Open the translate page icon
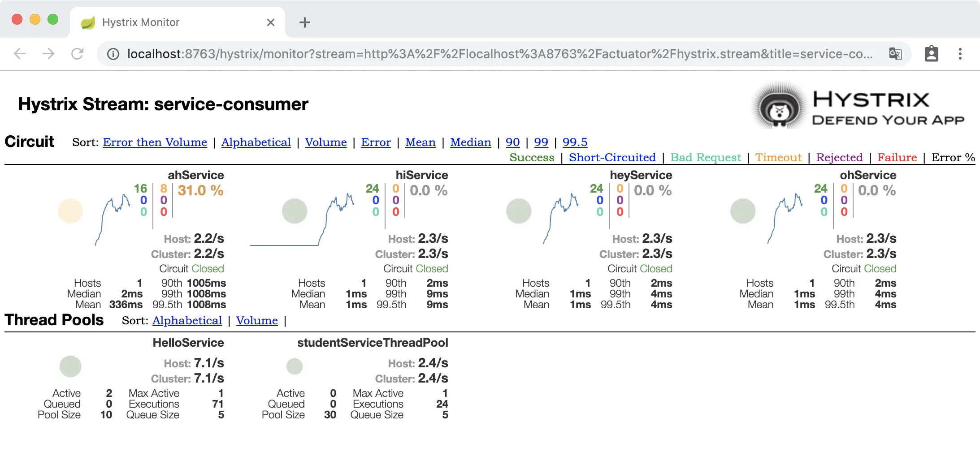980x456 pixels. point(895,54)
